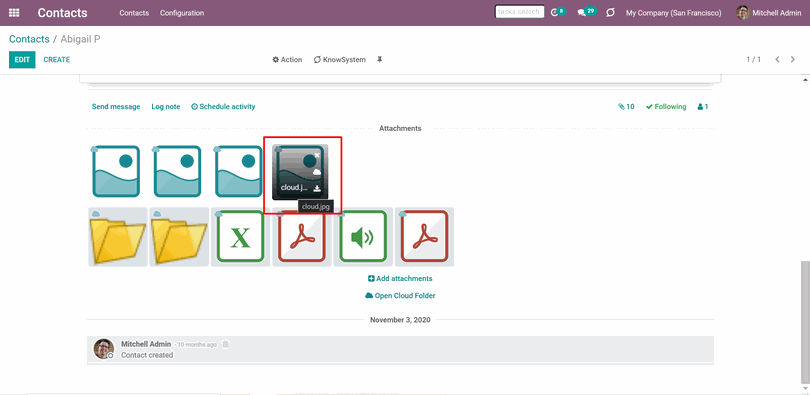Open the followers count icon showing 1

(703, 107)
